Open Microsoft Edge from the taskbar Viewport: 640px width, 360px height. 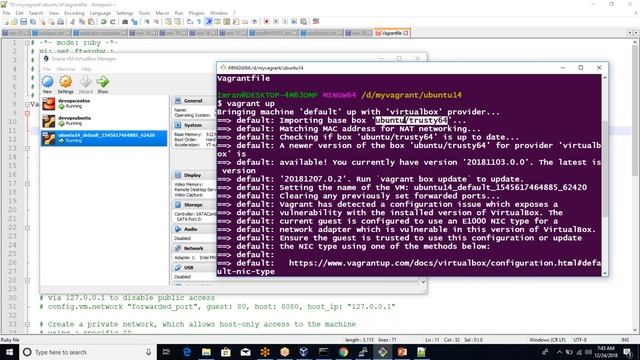coord(187,352)
